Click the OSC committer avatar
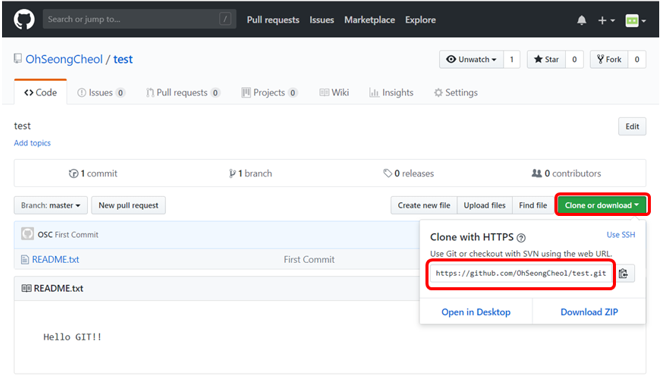The height and width of the screenshot is (385, 661). pos(27,234)
